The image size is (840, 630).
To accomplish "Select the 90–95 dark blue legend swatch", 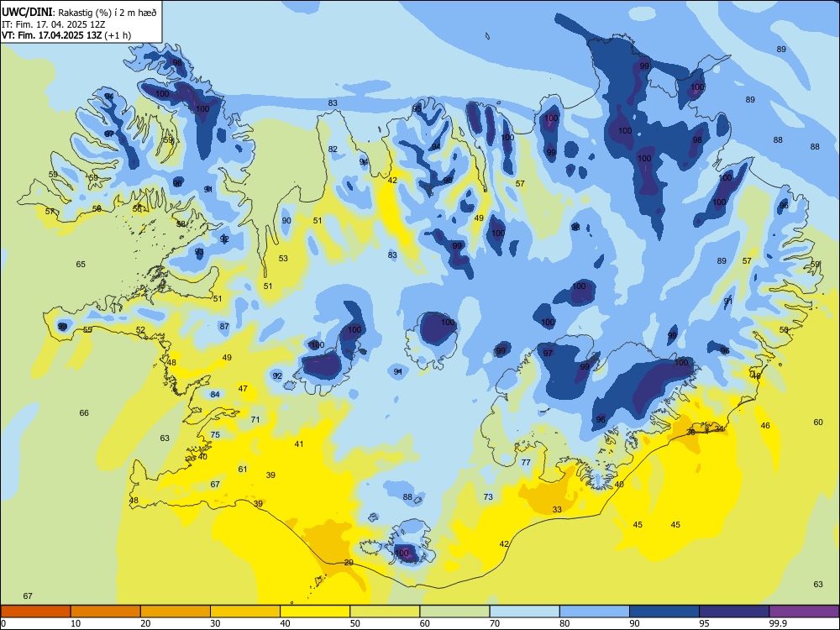I will 664,612.
